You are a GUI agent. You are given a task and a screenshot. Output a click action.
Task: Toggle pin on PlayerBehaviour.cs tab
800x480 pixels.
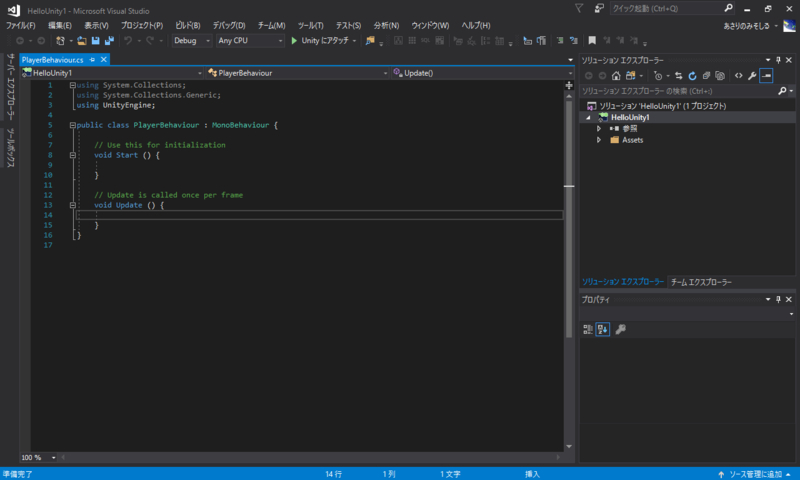(92, 60)
